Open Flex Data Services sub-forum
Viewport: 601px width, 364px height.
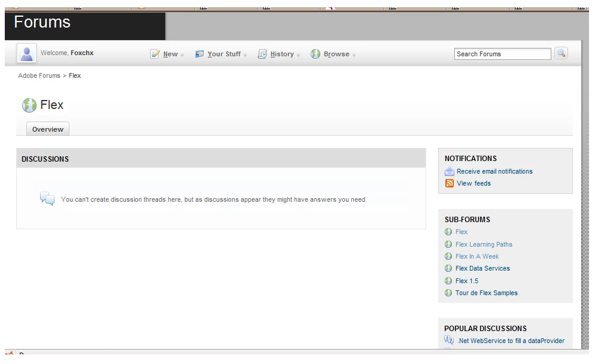click(x=482, y=268)
